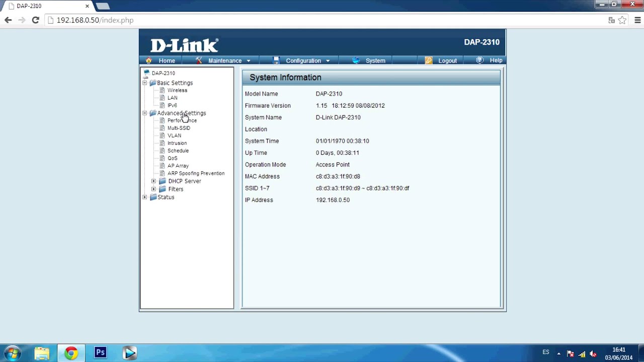Close the DAP-2310 browser tab

87,6
